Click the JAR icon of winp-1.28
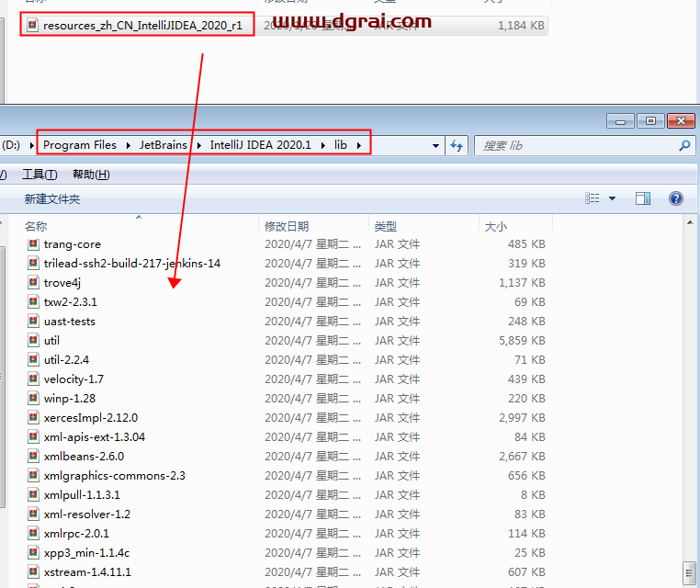This screenshot has height=588, width=700. (33, 398)
